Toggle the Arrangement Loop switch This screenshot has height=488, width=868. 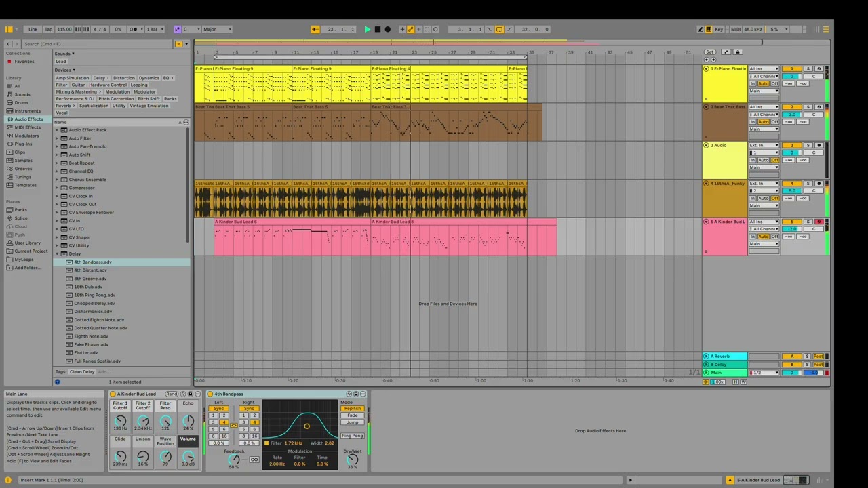click(499, 29)
